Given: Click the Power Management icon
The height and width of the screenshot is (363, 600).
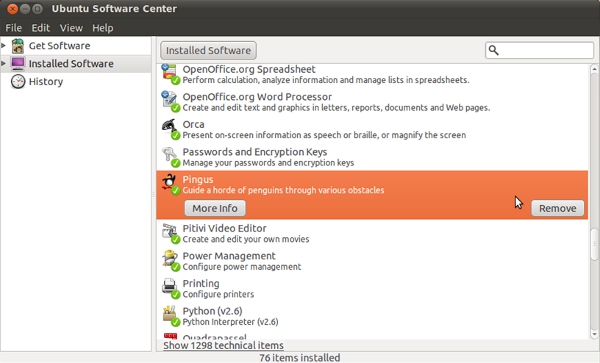Looking at the screenshot, I should click(170, 261).
